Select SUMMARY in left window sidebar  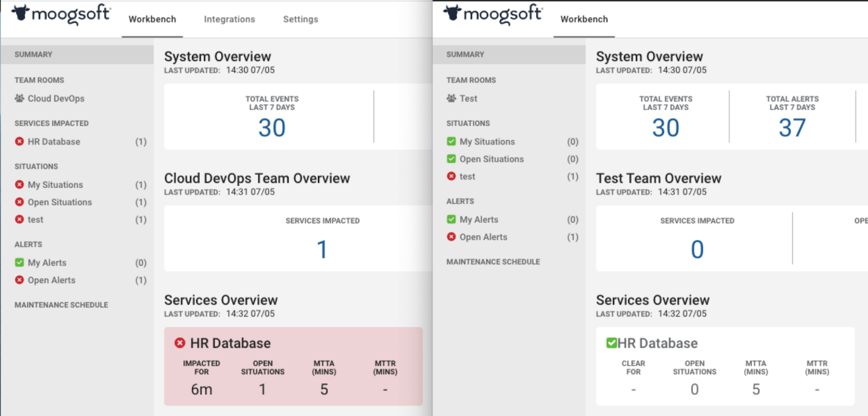coord(77,54)
